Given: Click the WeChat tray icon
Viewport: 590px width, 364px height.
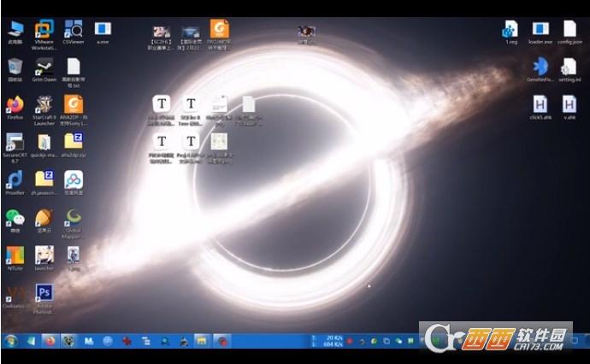Looking at the screenshot, I should pyautogui.click(x=398, y=342).
